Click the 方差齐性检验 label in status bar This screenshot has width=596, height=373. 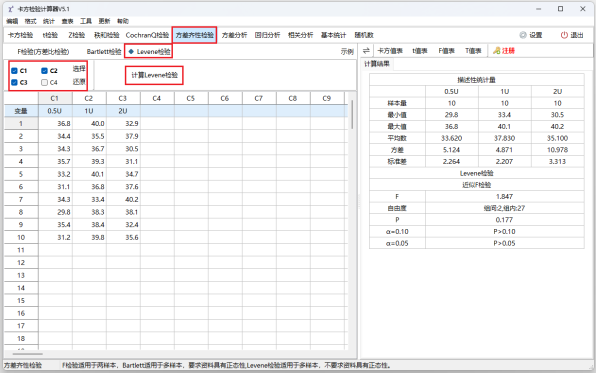24,365
